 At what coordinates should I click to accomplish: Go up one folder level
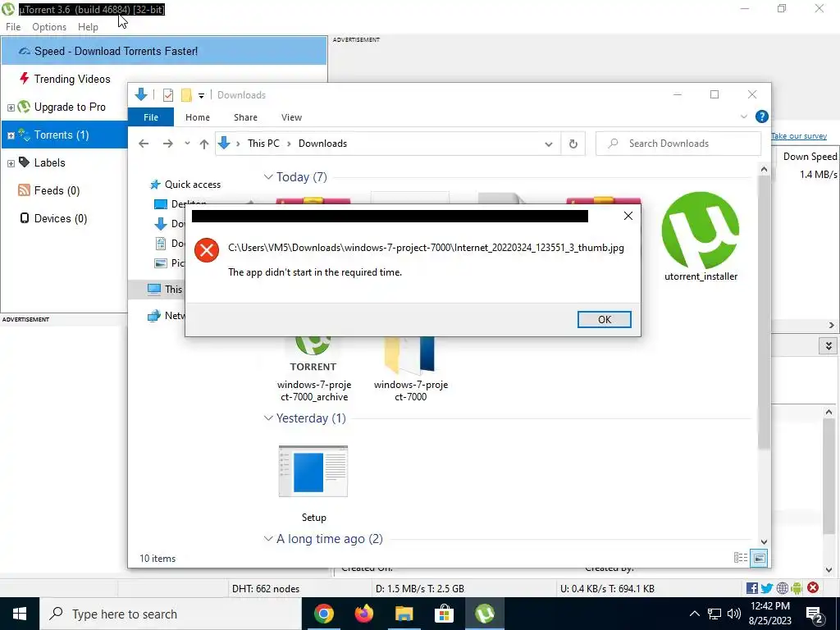[203, 144]
